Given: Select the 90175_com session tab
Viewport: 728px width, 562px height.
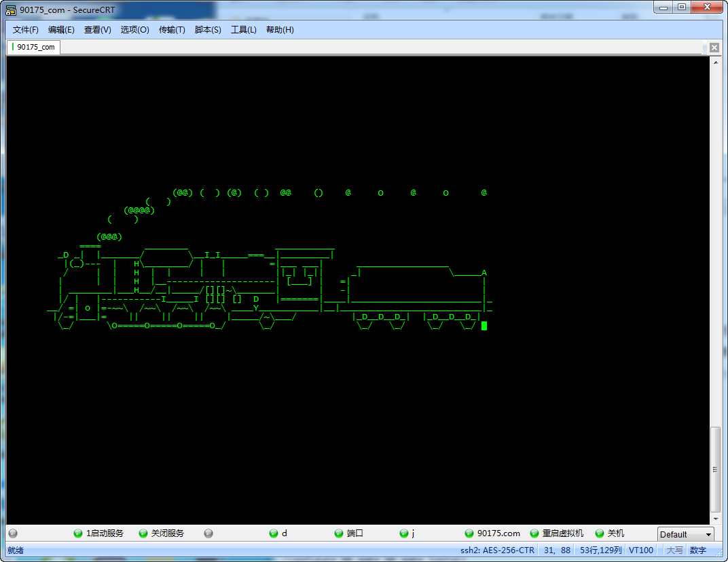Looking at the screenshot, I should [33, 47].
